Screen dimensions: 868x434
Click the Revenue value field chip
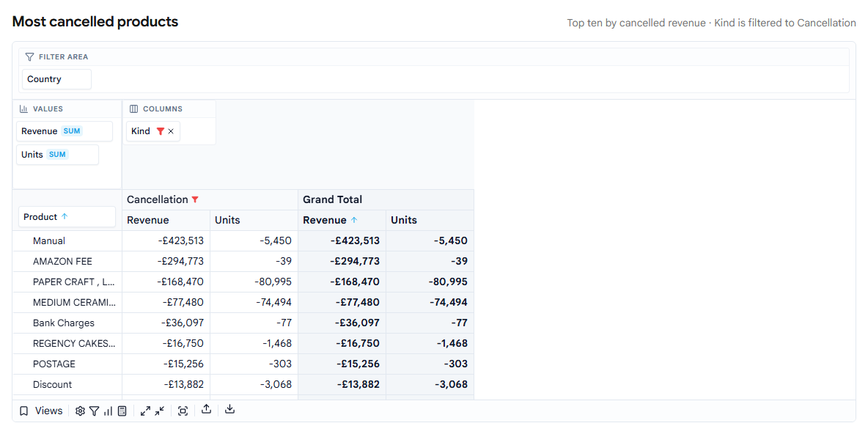coord(65,131)
